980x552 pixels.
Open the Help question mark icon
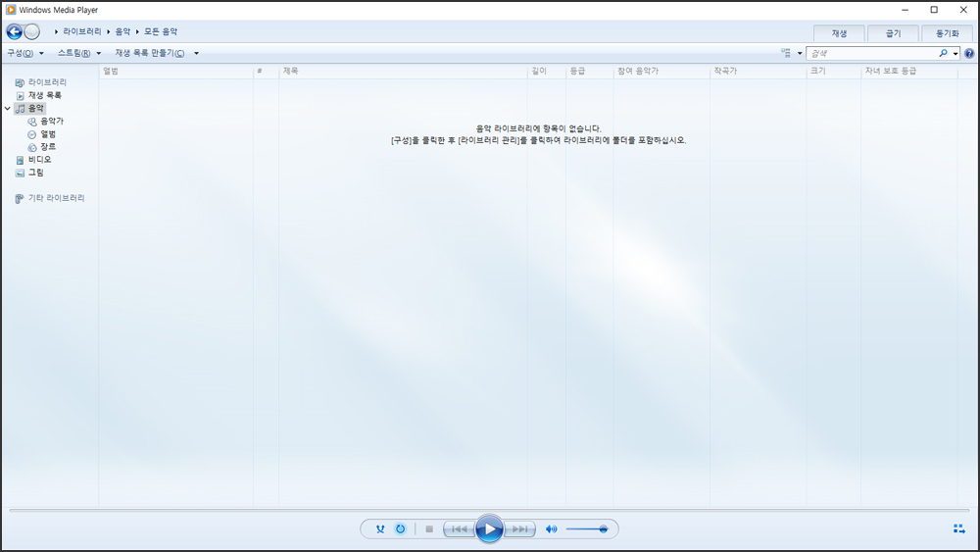969,54
